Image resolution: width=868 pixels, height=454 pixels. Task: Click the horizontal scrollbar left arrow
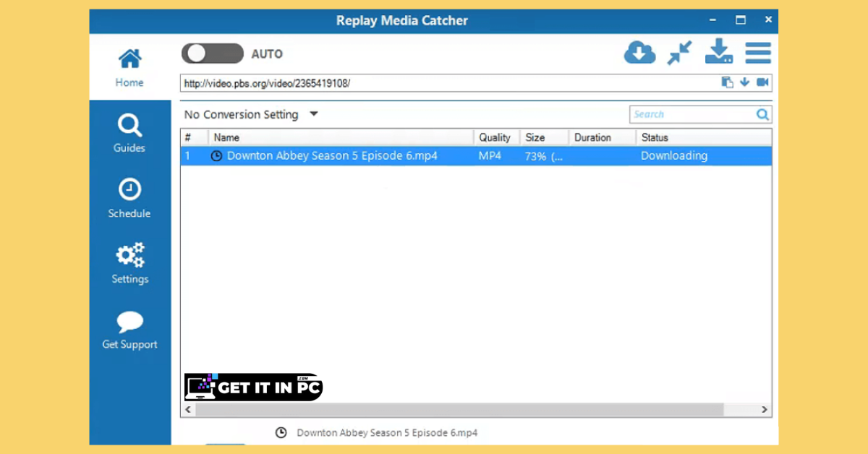click(x=188, y=410)
